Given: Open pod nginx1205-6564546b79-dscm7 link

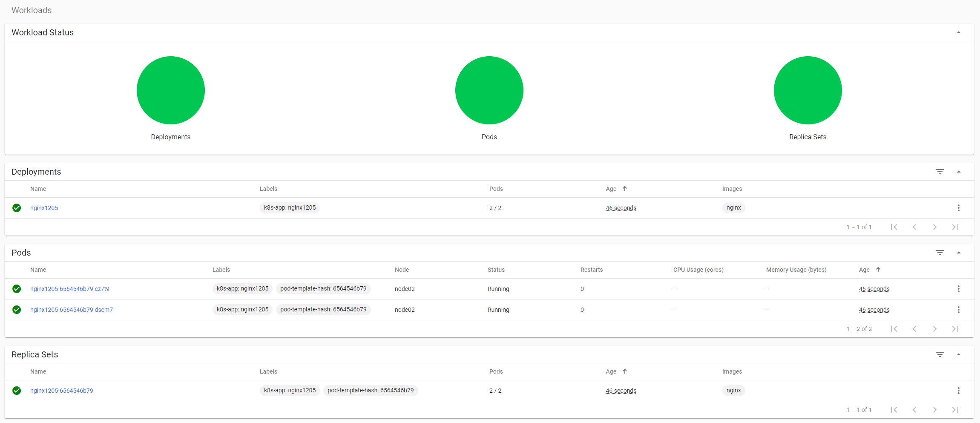Looking at the screenshot, I should point(72,310).
